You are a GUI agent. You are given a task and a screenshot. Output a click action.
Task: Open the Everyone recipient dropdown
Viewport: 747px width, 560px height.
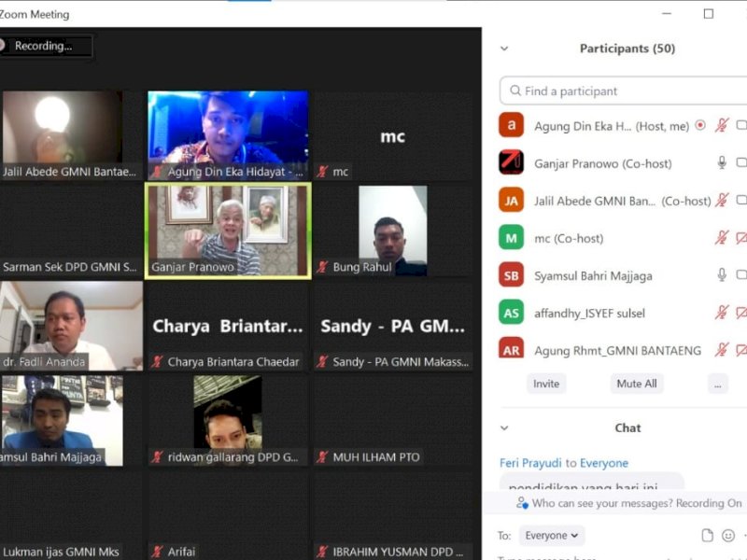[x=551, y=536]
